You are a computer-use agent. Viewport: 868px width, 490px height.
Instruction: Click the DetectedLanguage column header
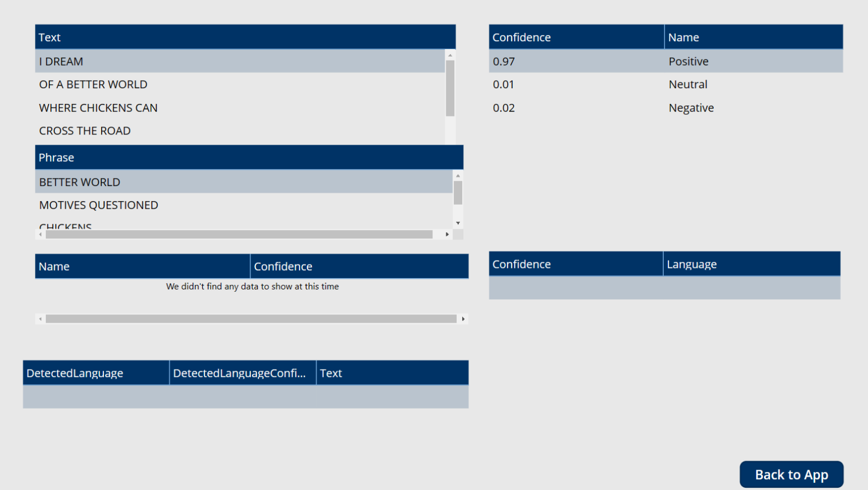[75, 372]
